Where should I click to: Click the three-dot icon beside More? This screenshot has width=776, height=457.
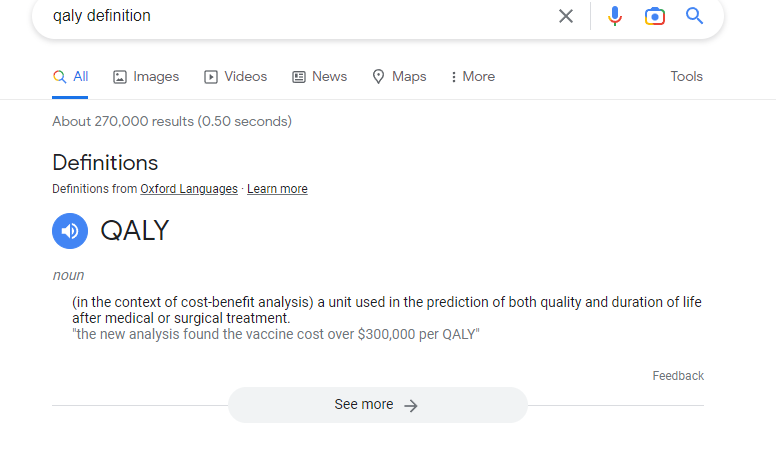tap(453, 77)
